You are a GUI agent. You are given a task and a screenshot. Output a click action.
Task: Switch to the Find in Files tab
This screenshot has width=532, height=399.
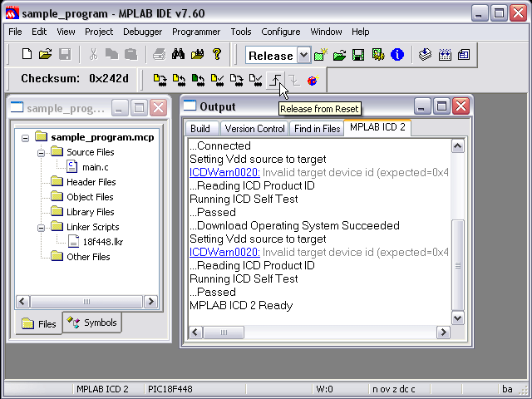317,129
